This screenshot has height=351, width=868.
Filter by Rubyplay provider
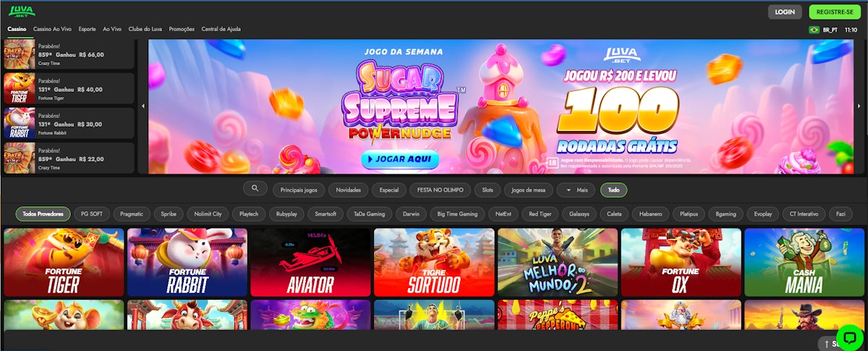(x=286, y=214)
